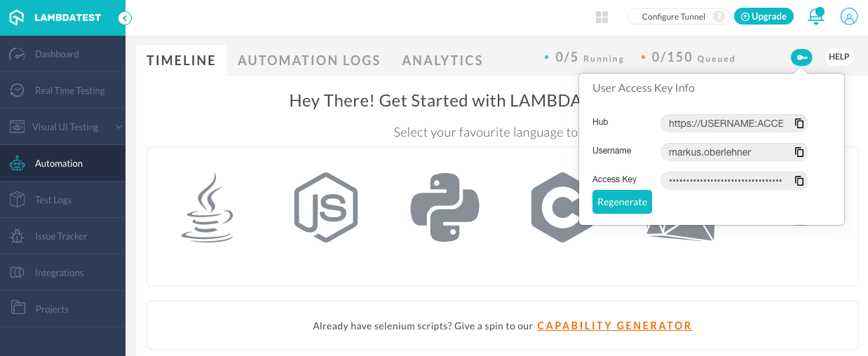Click the apps grid icon
Image resolution: width=868 pixels, height=356 pixels.
click(602, 17)
